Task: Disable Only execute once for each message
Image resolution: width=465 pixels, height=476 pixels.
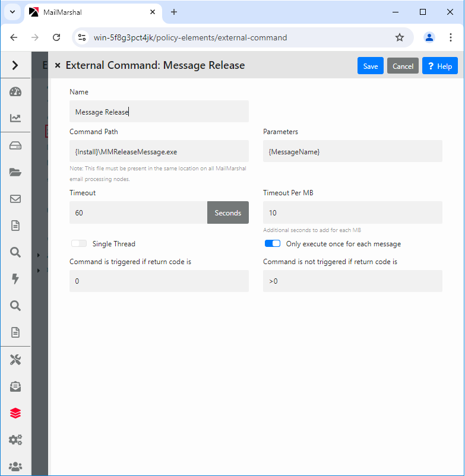Action: coord(273,244)
